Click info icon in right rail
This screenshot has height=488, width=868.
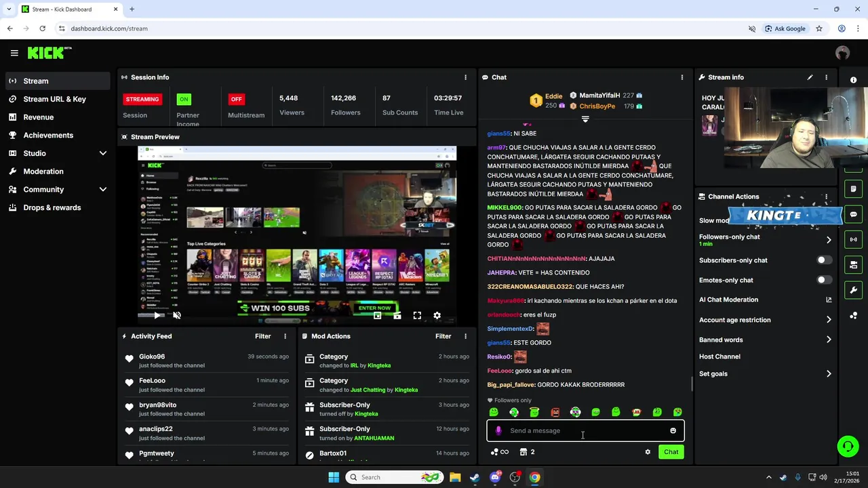pyautogui.click(x=853, y=80)
